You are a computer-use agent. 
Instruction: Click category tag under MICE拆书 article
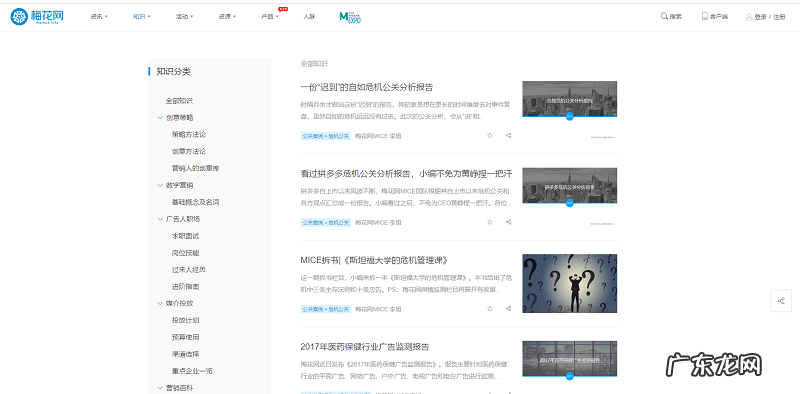coord(326,309)
